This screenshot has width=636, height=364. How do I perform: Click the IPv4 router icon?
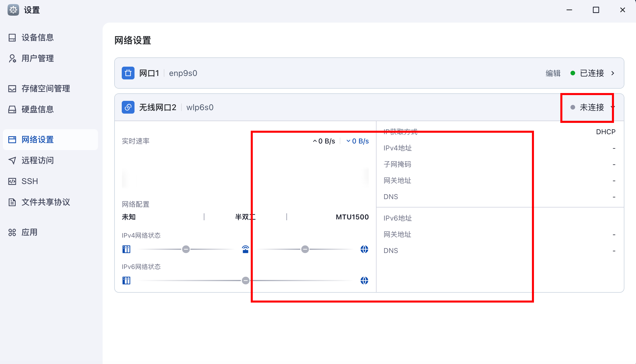[x=245, y=249]
